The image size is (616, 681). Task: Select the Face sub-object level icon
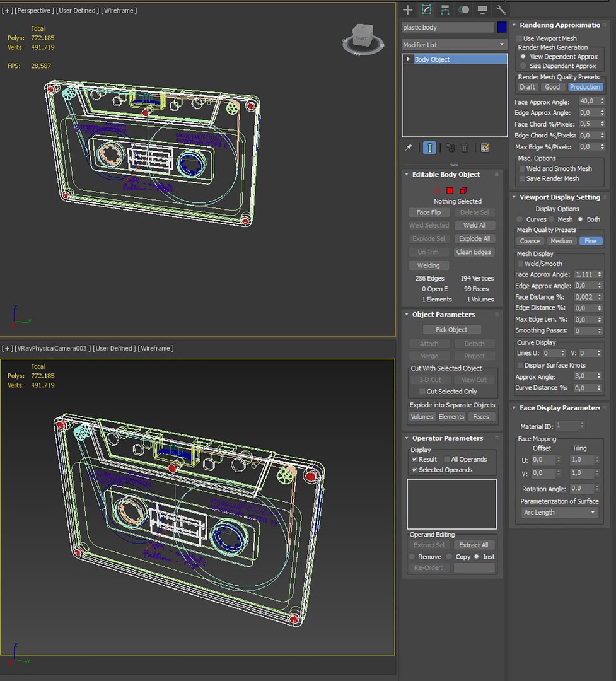(450, 190)
